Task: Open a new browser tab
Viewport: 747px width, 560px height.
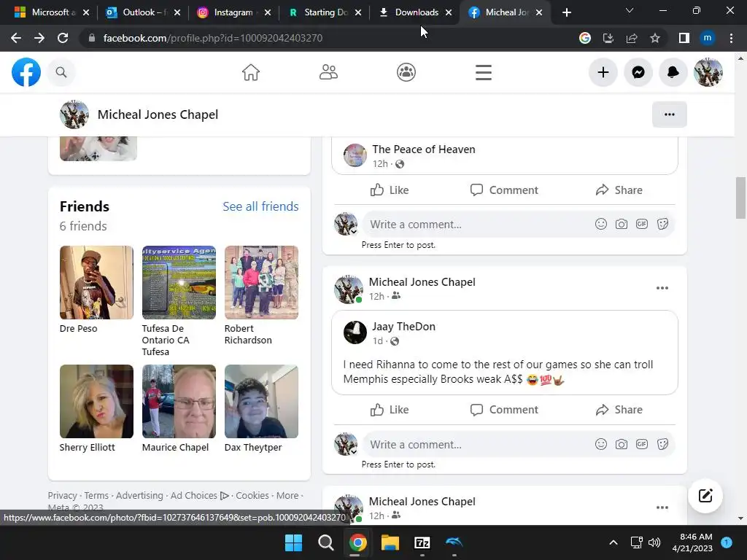Action: click(x=566, y=12)
